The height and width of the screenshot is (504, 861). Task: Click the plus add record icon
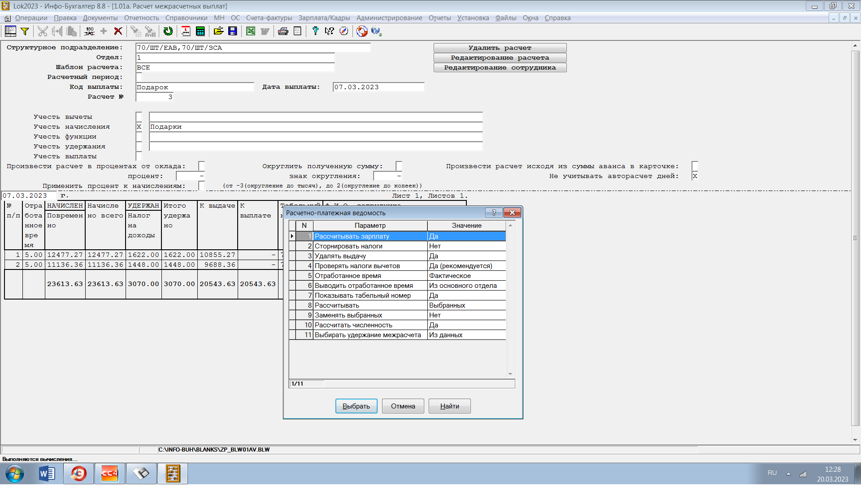tap(104, 31)
